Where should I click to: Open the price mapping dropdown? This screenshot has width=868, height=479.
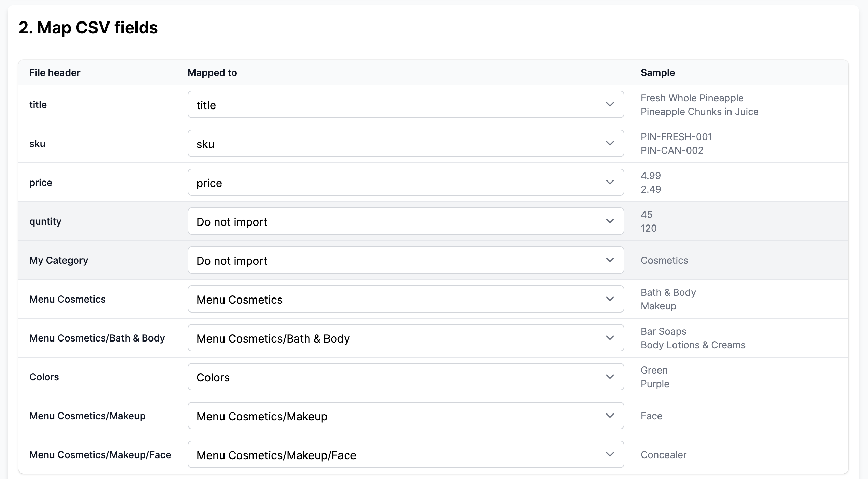(405, 183)
